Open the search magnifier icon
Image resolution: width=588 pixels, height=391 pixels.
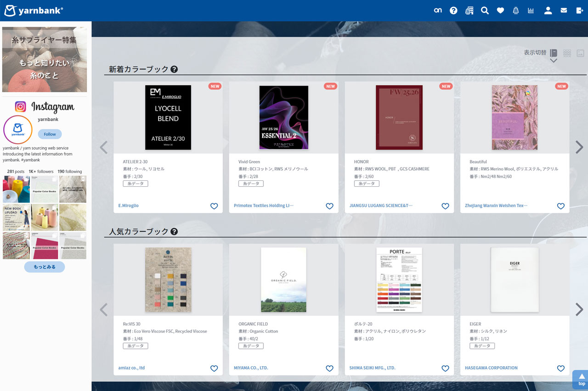click(485, 10)
